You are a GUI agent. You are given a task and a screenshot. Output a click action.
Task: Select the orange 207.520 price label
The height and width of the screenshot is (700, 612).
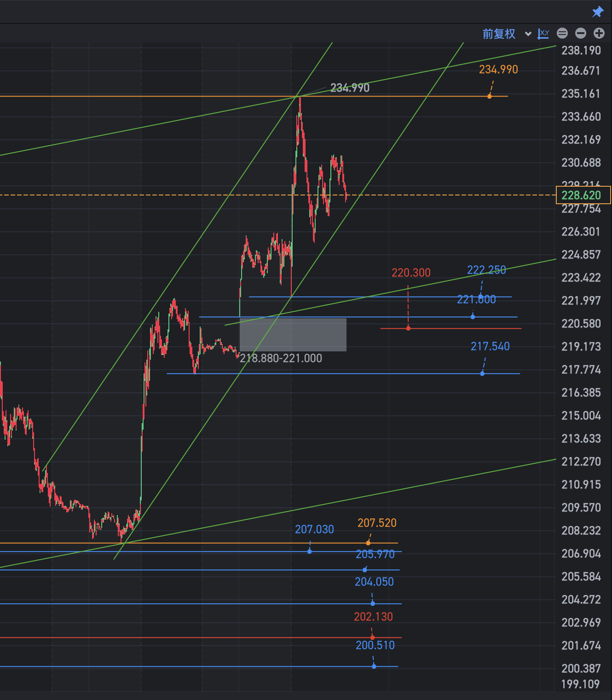pos(377,523)
